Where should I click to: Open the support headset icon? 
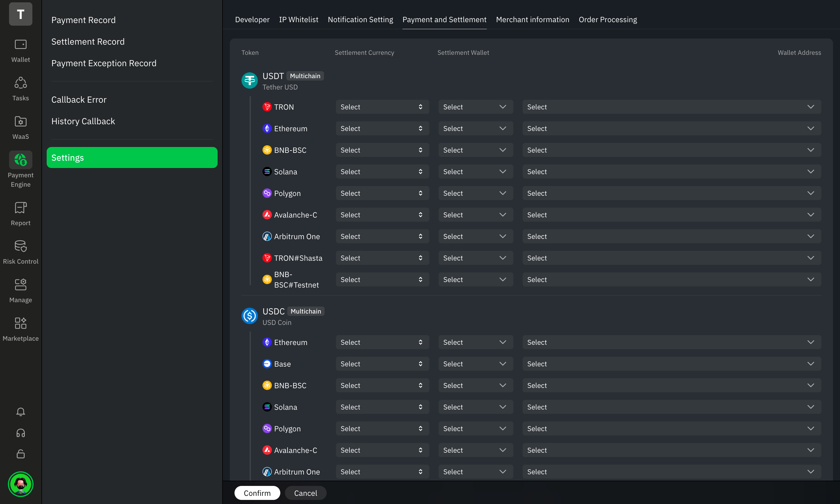[x=21, y=433]
